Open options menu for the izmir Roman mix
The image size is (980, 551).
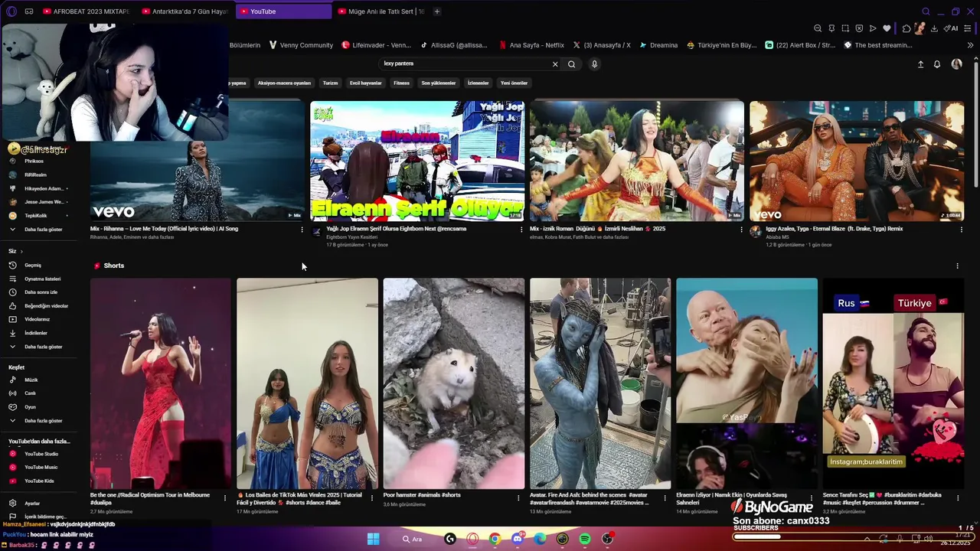(741, 230)
